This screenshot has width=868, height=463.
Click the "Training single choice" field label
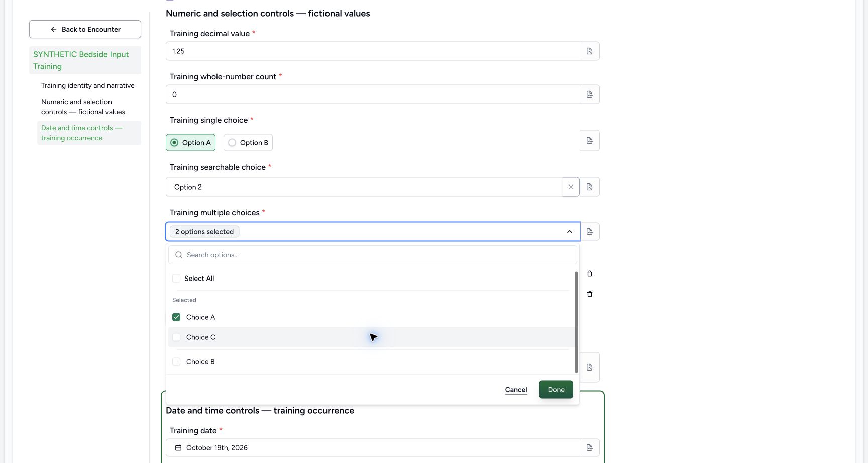[x=208, y=120]
